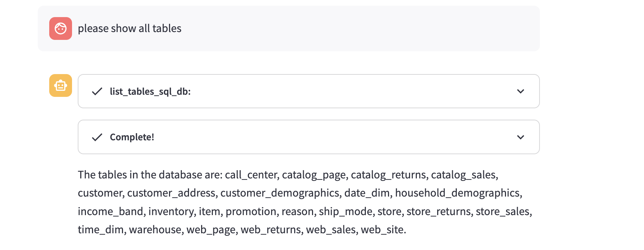This screenshot has width=644, height=250.
Task: Click the red user avatar icon
Action: (60, 28)
